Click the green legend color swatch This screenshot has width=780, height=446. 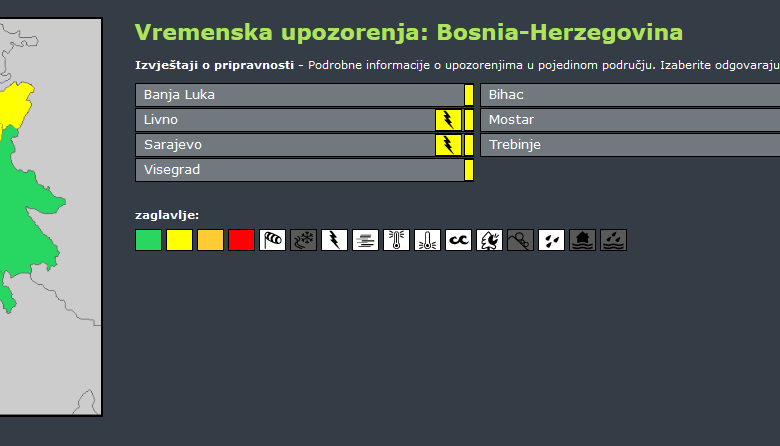tap(148, 240)
